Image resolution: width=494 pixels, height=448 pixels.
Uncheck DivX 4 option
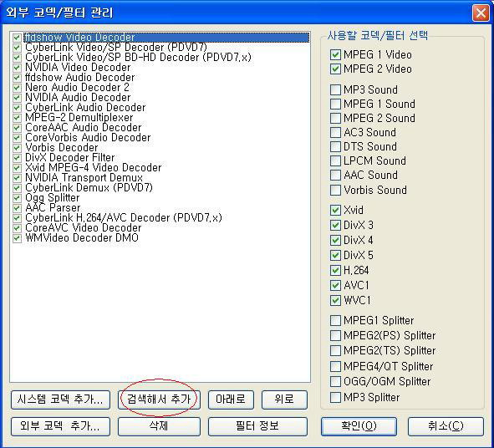(335, 240)
